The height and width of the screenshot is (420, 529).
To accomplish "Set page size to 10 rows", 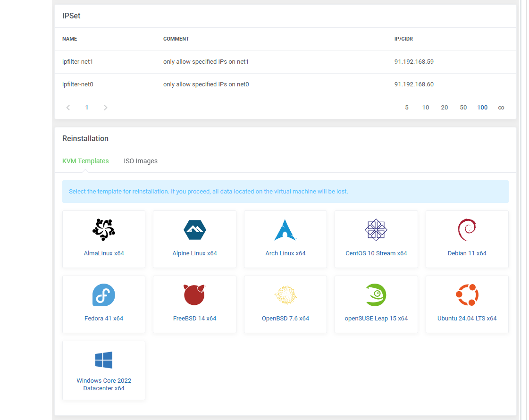I will (426, 108).
